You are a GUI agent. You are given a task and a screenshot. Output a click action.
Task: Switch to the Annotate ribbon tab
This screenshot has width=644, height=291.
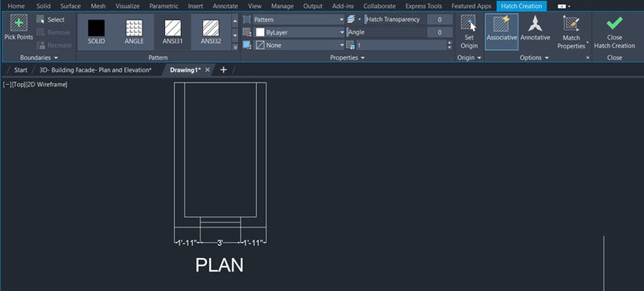[x=225, y=6]
